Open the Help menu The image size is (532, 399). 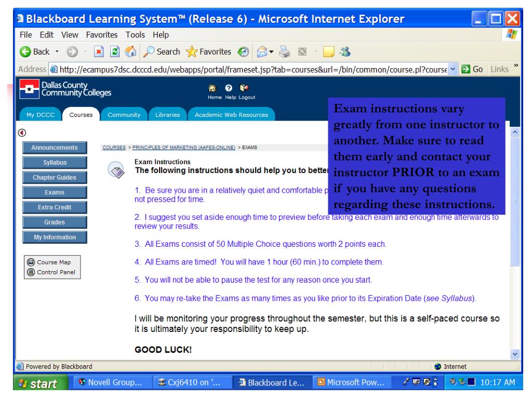[161, 35]
